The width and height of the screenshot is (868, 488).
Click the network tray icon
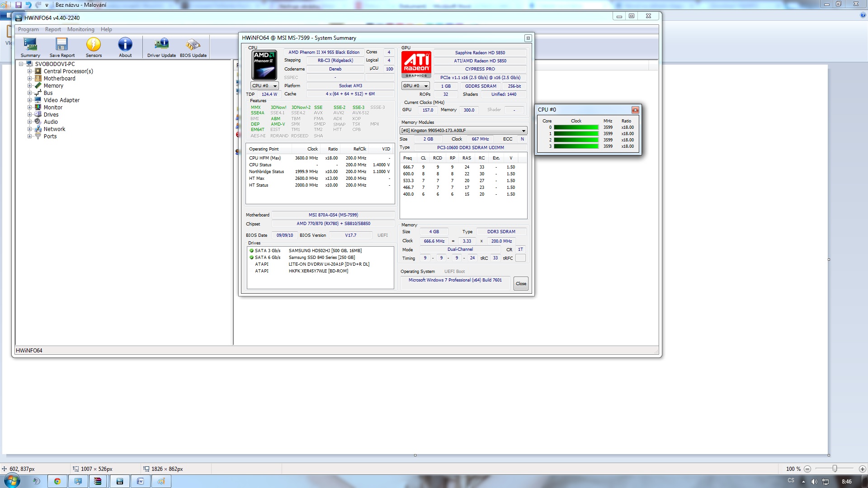pos(826,482)
